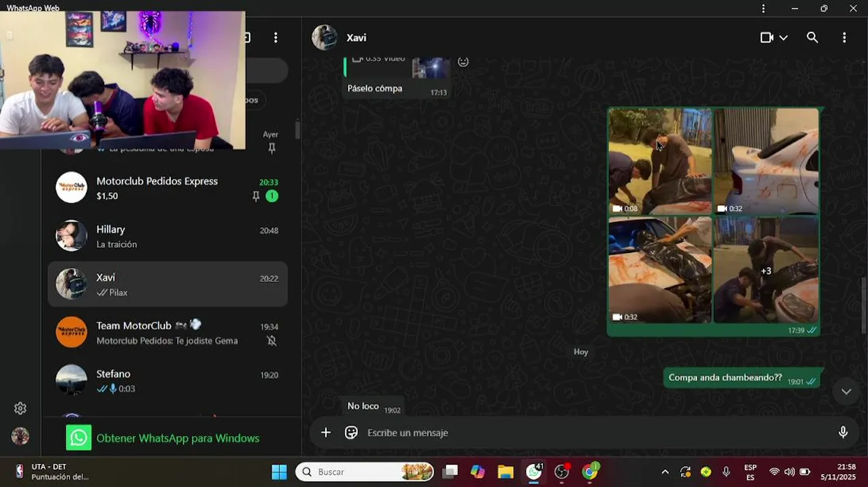Image resolution: width=868 pixels, height=487 pixels.
Task: Record a voice message with microphone
Action: [843, 433]
